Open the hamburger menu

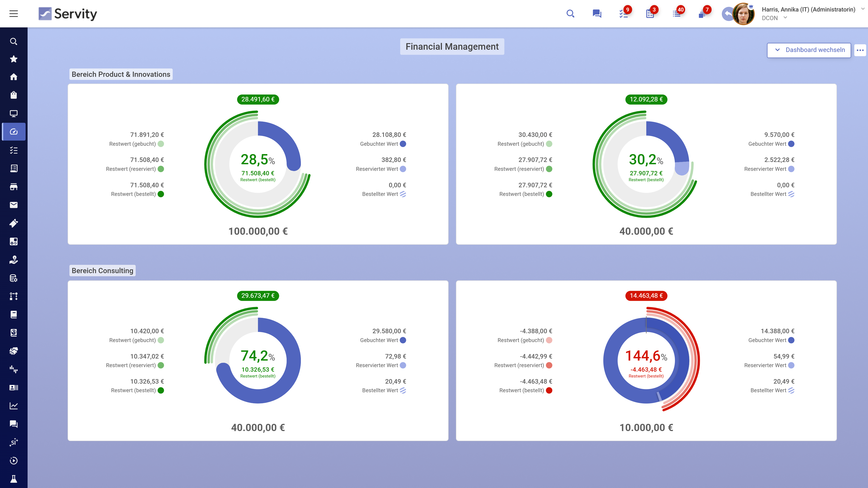click(x=14, y=14)
